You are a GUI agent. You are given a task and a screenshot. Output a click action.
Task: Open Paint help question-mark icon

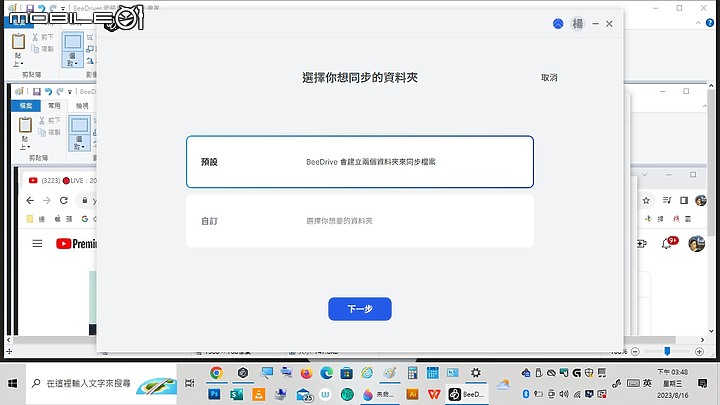pos(710,23)
